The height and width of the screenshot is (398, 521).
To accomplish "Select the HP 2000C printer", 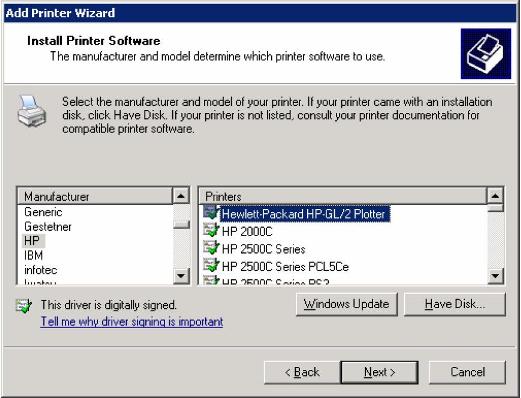I will tap(247, 231).
